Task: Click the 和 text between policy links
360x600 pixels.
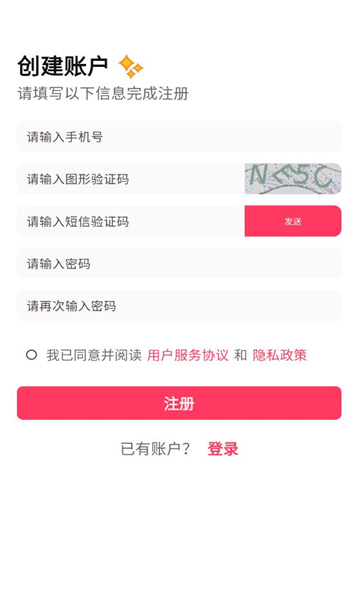Action: pos(241,355)
